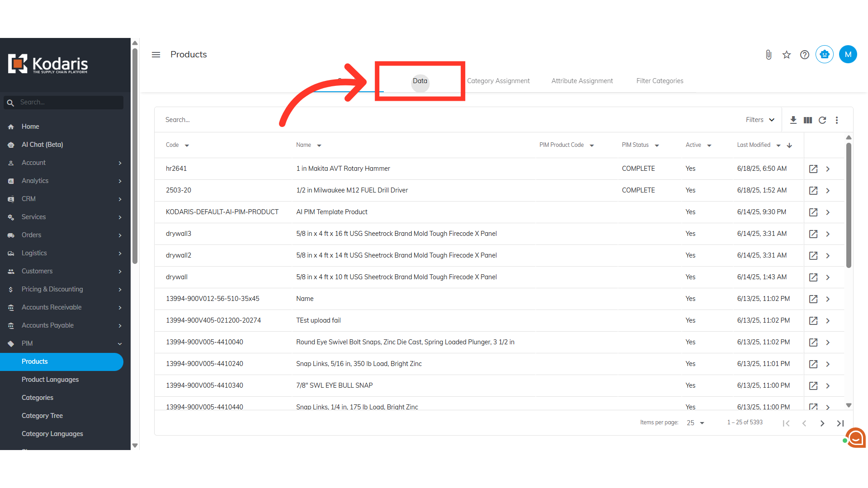Open the AI assistant robot icon

click(x=825, y=55)
